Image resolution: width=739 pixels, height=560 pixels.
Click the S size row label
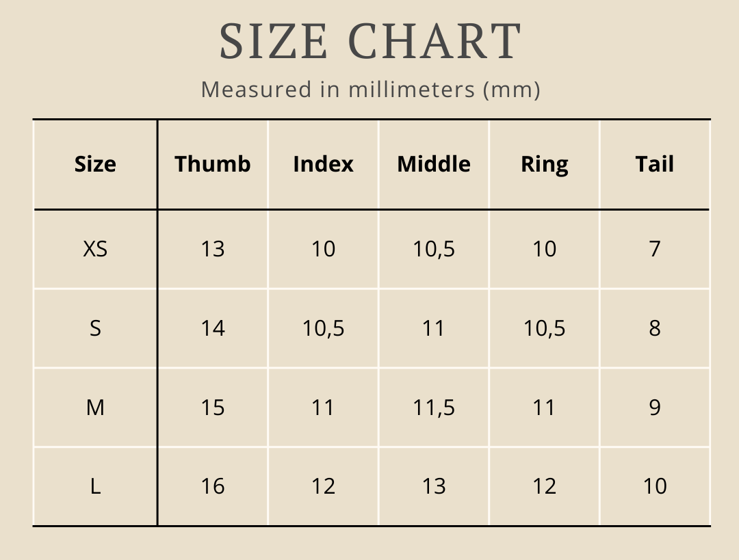[x=95, y=328]
